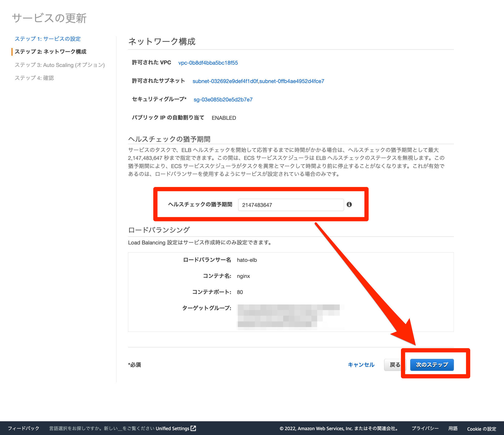This screenshot has width=504, height=435.
Task: Open security group sg-03e085b20e5d2b7e7
Action: point(223,99)
